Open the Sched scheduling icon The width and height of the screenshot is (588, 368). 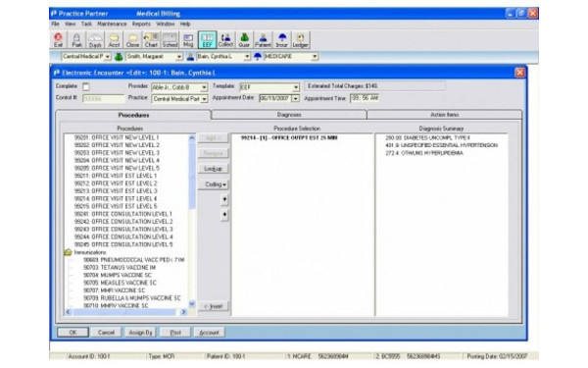[170, 40]
